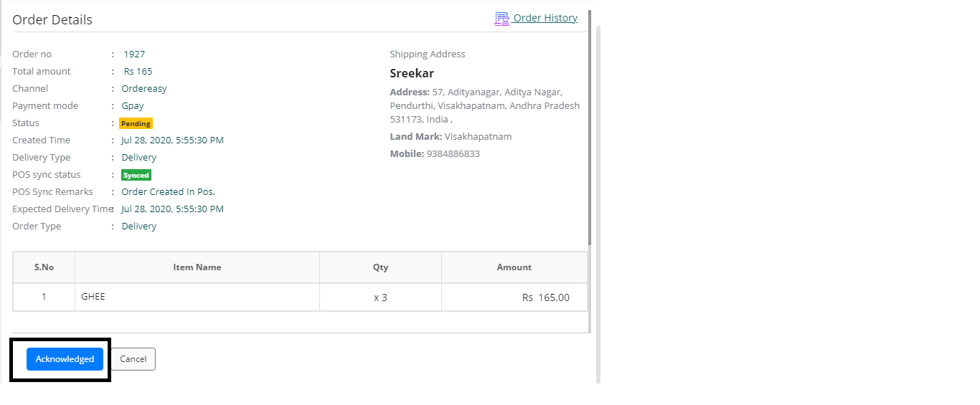The height and width of the screenshot is (405, 980).
Task: Click the order details vertical scrollbar
Action: tap(590, 129)
